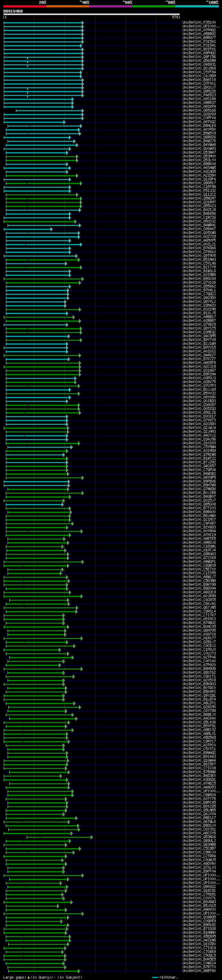Open hit UniRef100_B5W5Y9

199,133
